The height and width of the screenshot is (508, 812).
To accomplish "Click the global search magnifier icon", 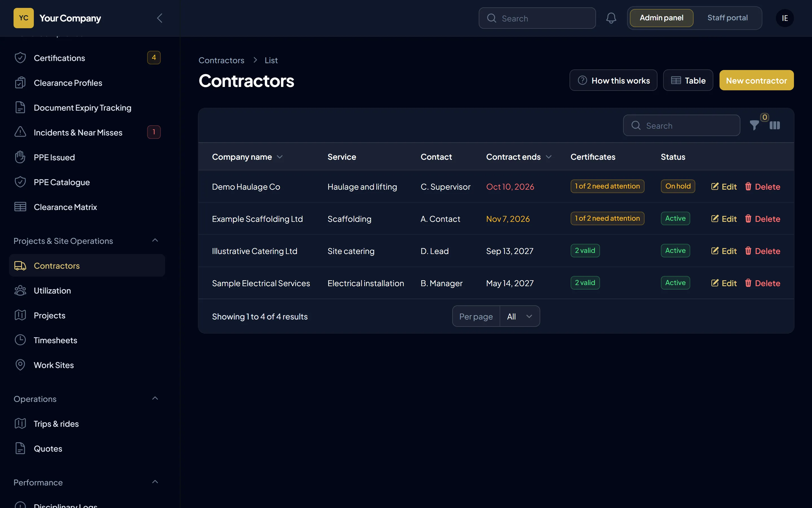I will click(491, 18).
